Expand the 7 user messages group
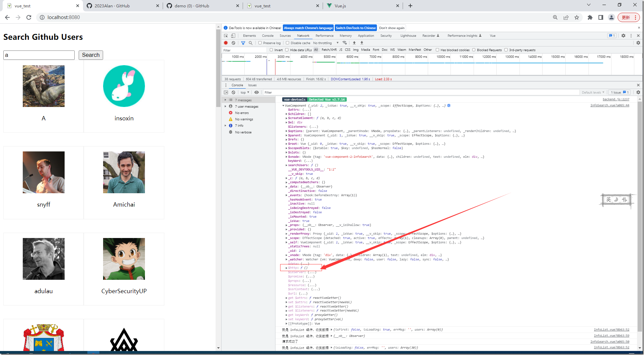644x355 pixels. tap(225, 106)
